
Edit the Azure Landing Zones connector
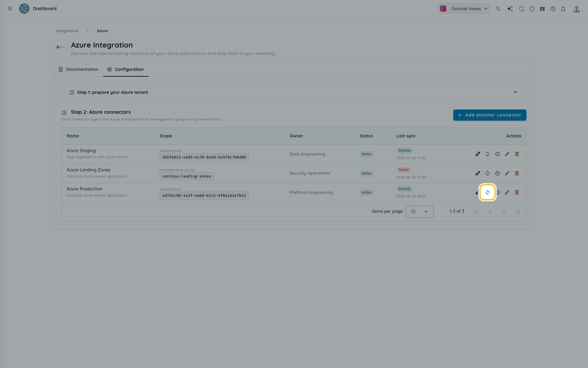pyautogui.click(x=507, y=173)
